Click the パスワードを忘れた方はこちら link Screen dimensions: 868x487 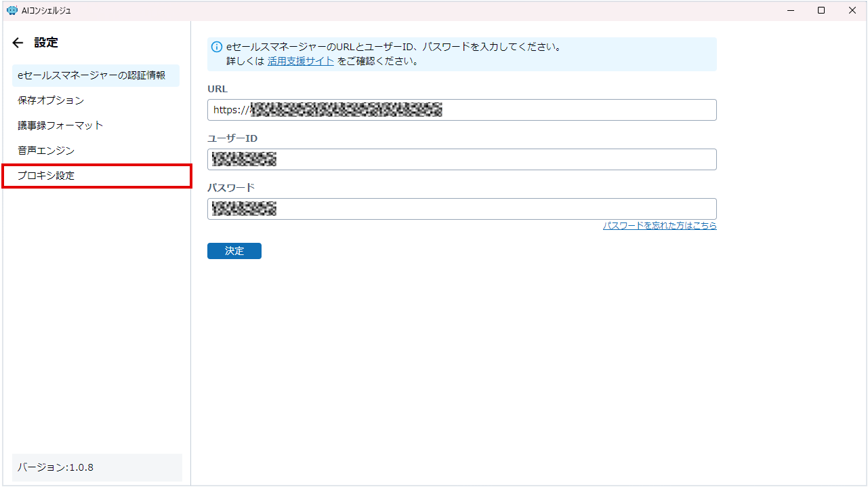point(659,226)
